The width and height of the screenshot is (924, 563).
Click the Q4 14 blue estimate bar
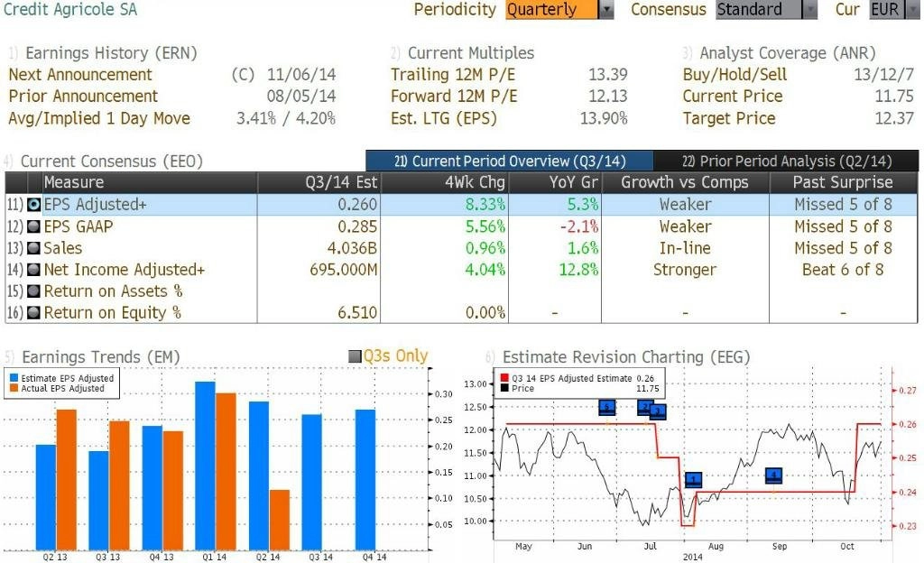click(x=365, y=480)
